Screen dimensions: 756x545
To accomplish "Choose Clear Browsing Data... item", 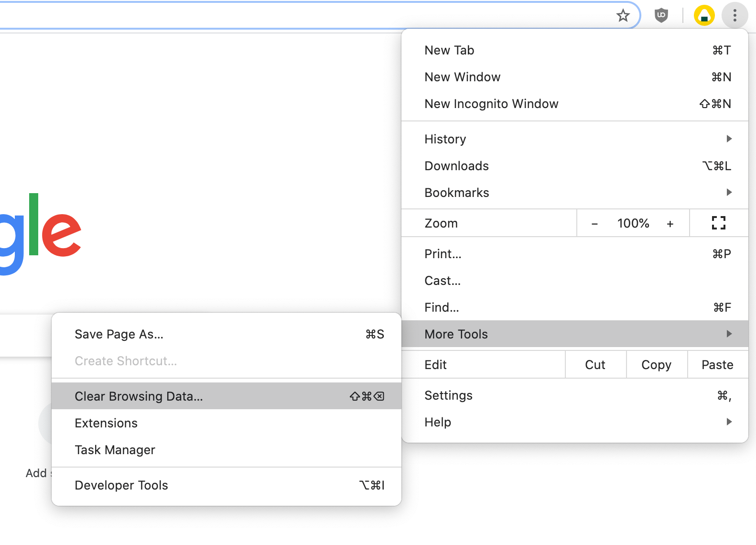I will pyautogui.click(x=227, y=396).
